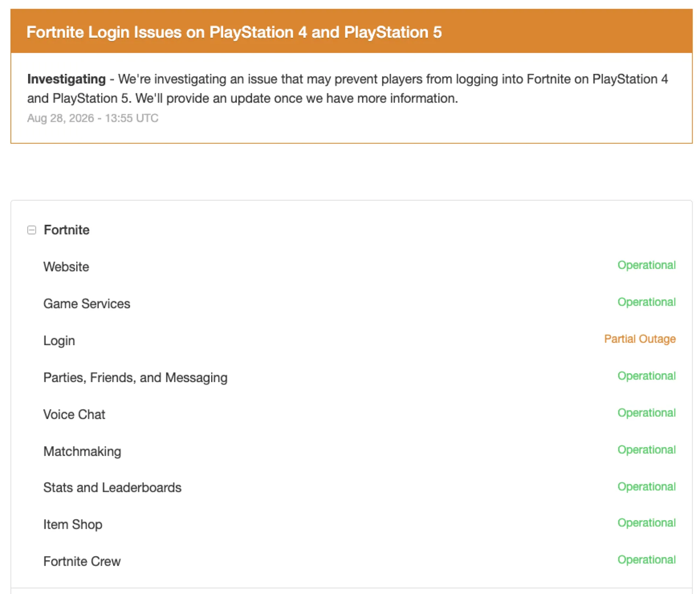Click the Website component row label
This screenshot has width=700, height=594.
[x=66, y=267]
